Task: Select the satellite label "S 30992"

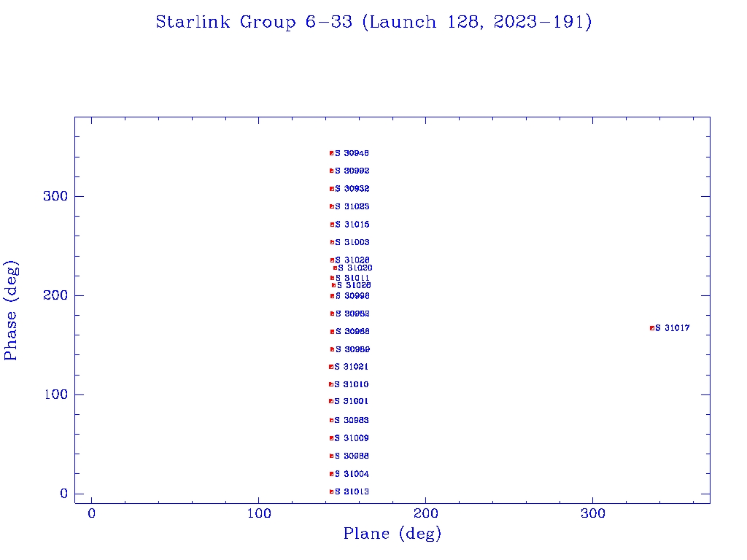Action: (352, 171)
